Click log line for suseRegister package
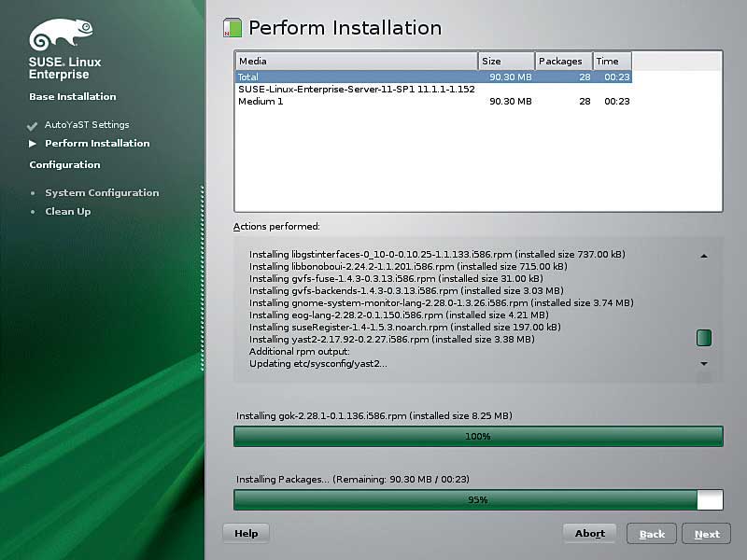The width and height of the screenshot is (747, 560). tap(405, 328)
